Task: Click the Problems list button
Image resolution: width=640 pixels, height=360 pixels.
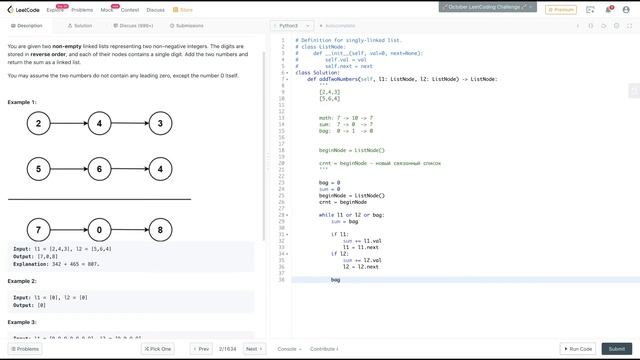Action: pyautogui.click(x=25, y=349)
